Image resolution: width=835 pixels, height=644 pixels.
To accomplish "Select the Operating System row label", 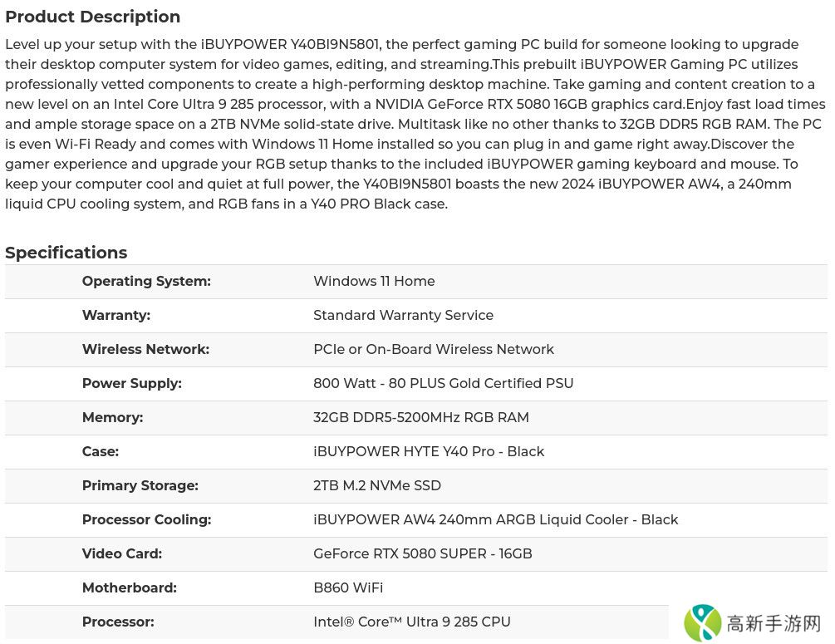I will [x=146, y=282].
